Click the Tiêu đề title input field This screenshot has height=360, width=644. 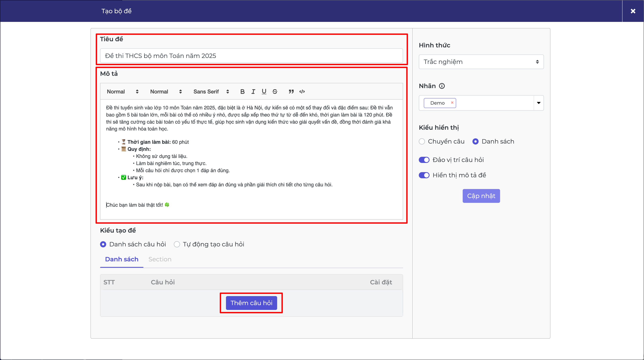click(251, 56)
